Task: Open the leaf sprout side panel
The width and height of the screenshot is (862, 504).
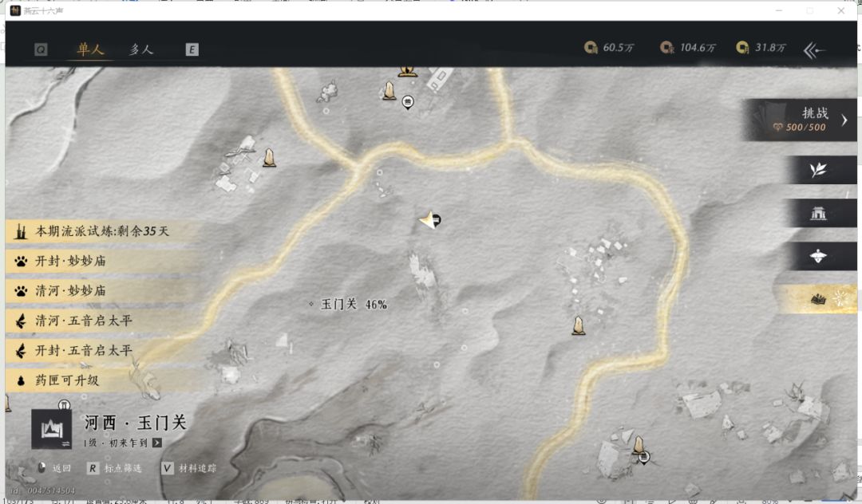Action: [x=819, y=170]
